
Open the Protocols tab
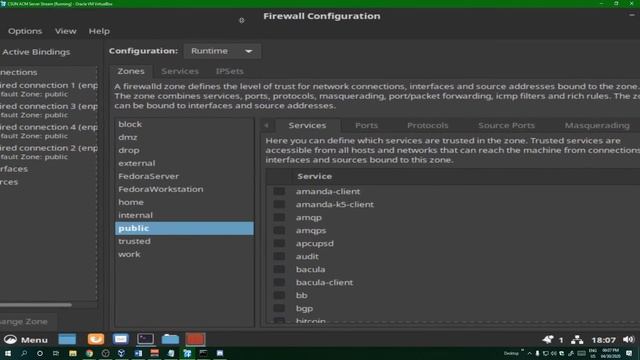pos(427,125)
